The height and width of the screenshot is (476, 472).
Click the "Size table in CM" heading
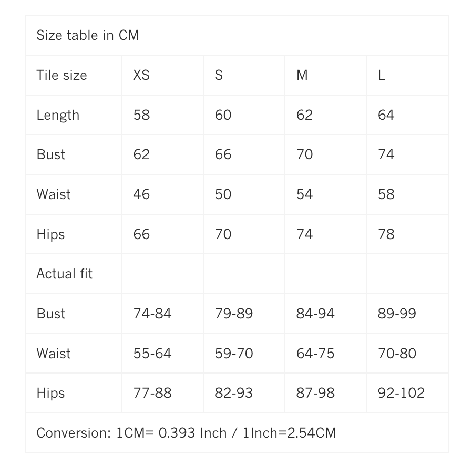click(x=87, y=35)
